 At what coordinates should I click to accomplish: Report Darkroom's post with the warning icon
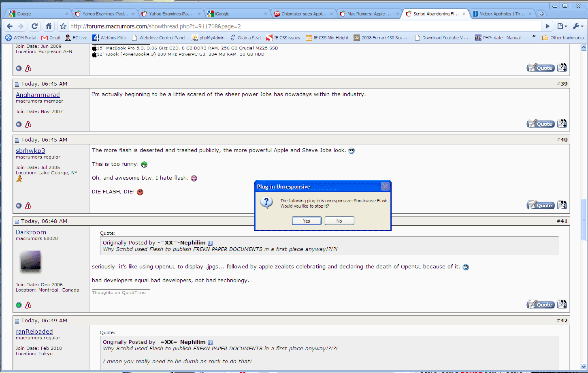point(28,305)
